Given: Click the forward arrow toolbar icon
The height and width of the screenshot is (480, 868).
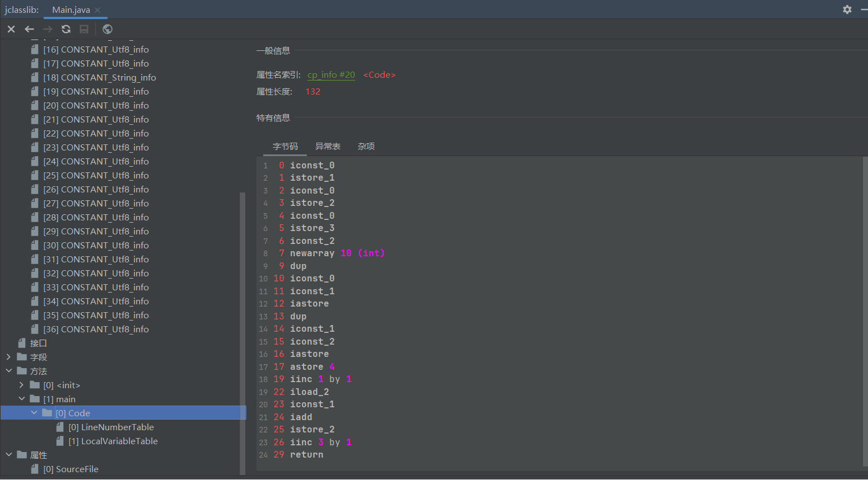Looking at the screenshot, I should (x=48, y=29).
